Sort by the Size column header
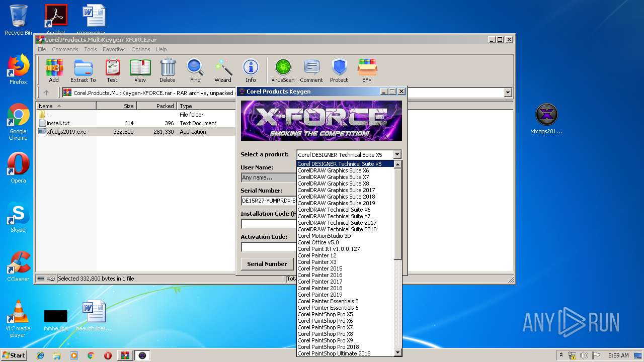644x362 pixels. click(x=116, y=106)
